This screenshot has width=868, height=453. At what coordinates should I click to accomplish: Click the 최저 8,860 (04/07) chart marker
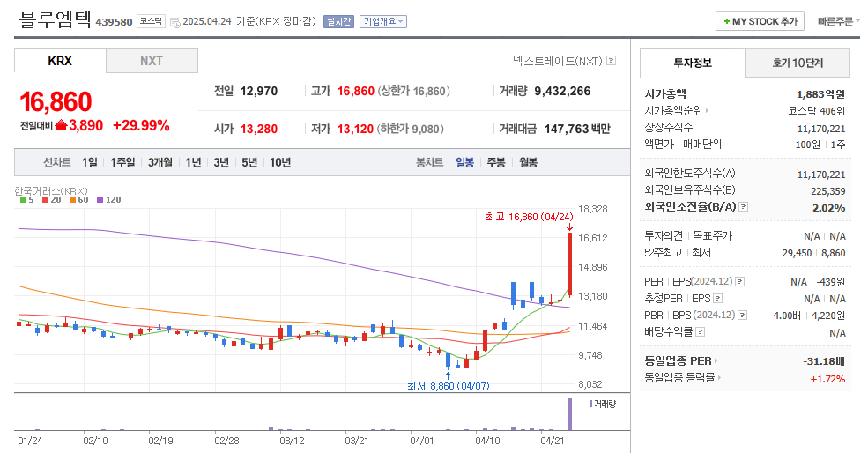[449, 386]
